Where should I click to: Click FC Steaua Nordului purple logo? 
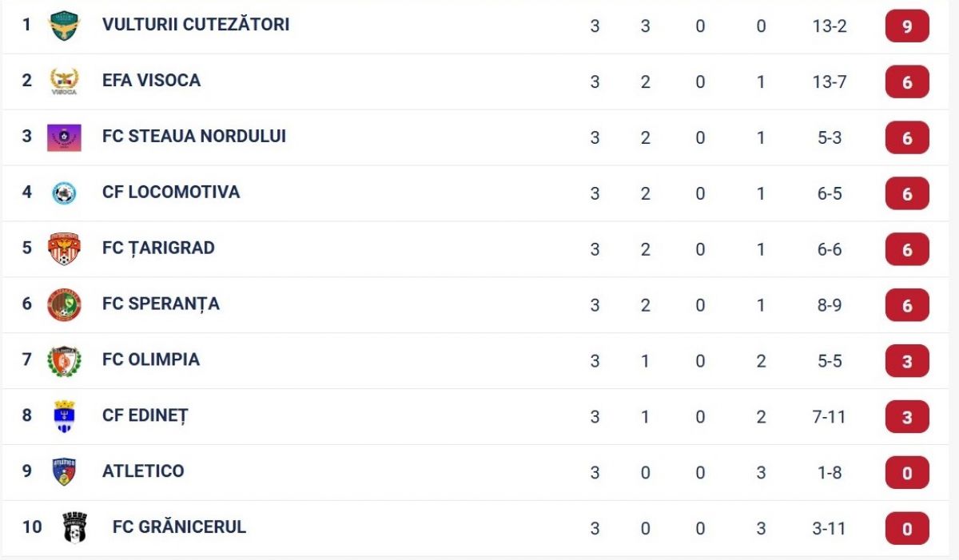tap(64, 137)
